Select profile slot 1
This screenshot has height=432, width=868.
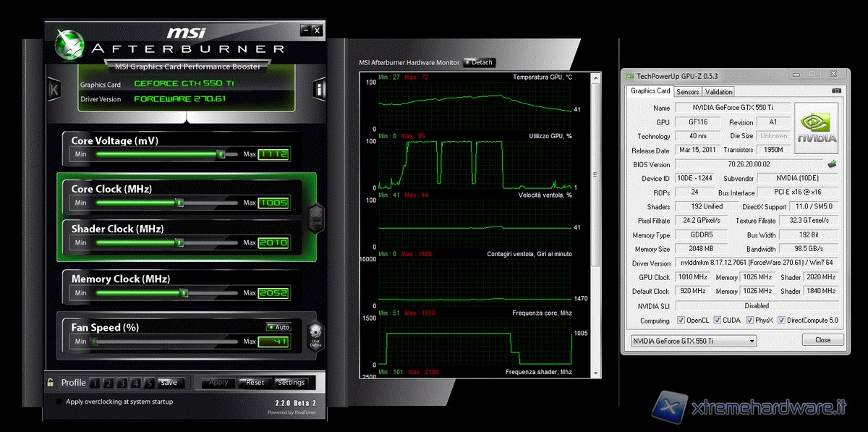(95, 383)
